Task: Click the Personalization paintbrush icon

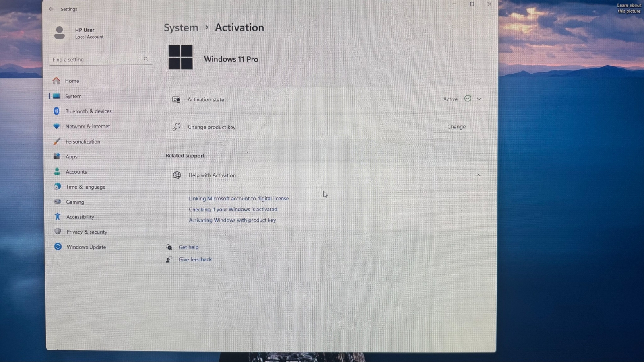Action: click(57, 141)
